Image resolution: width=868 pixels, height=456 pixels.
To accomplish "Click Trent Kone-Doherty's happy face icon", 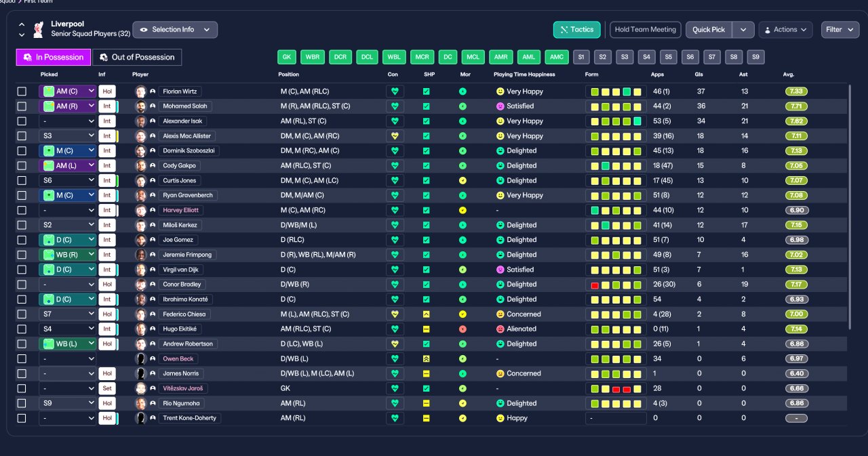I will click(x=500, y=418).
